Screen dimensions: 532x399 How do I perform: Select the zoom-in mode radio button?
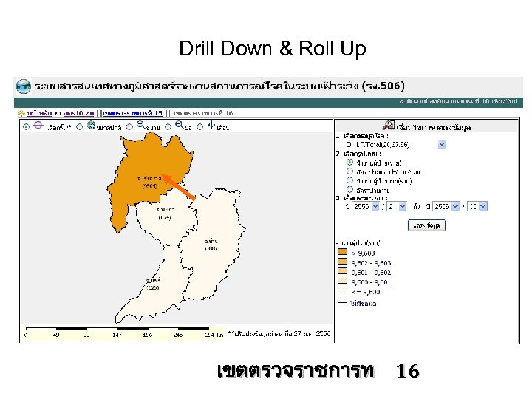129,127
